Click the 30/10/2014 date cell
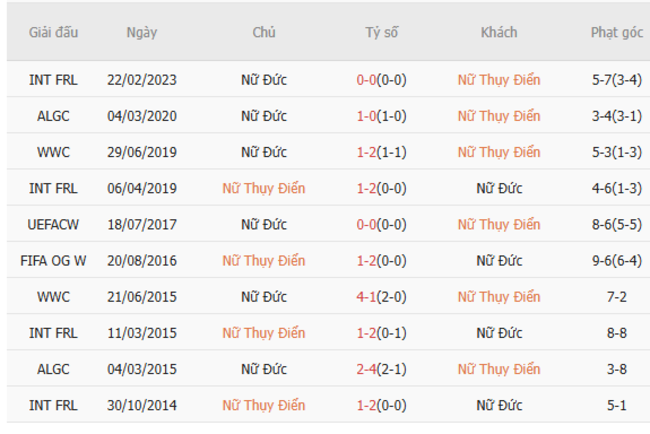650x434 pixels. tap(141, 405)
